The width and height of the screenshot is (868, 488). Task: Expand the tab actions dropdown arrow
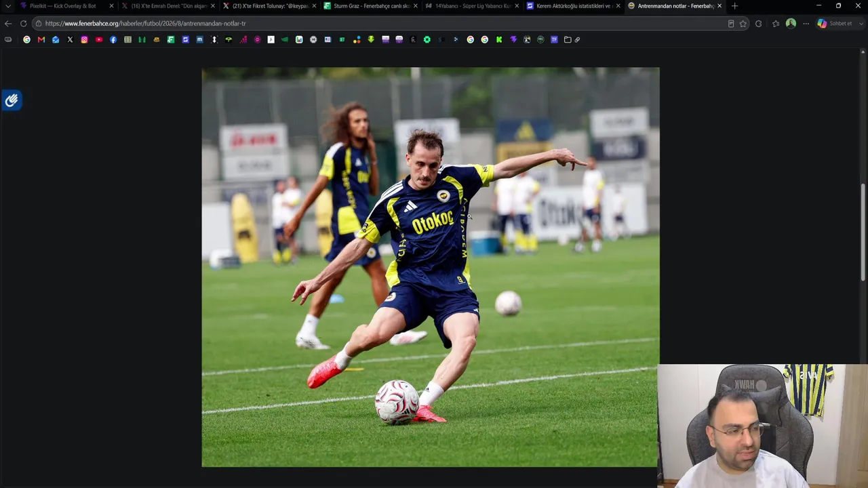click(8, 6)
